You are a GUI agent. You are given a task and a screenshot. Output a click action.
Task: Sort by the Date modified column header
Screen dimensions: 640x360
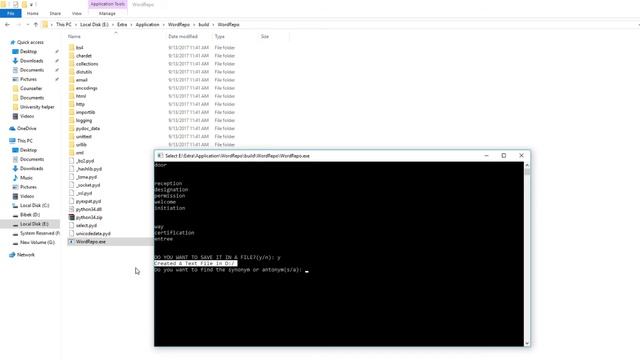(x=183, y=36)
